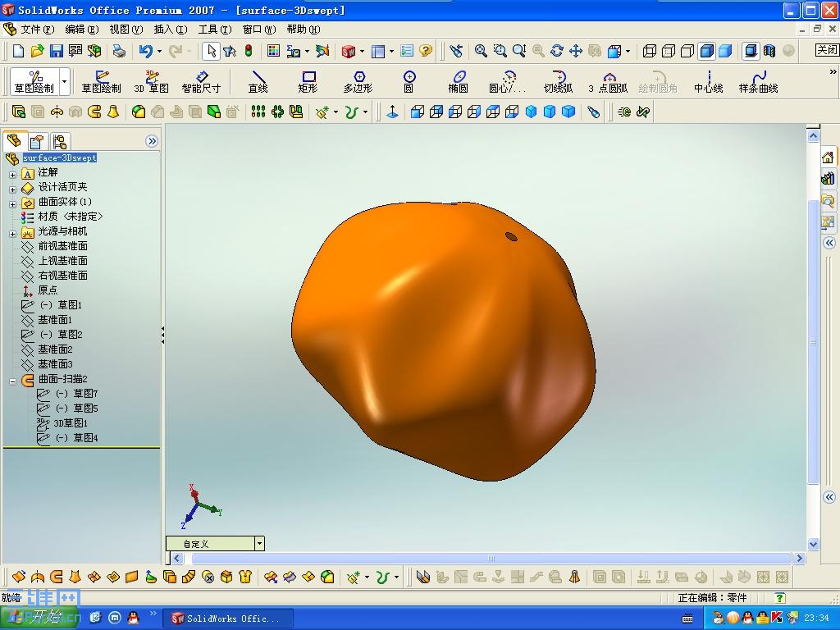Toggle Hidden Lines Visible display mode
This screenshot has height=630, width=840.
669,51
